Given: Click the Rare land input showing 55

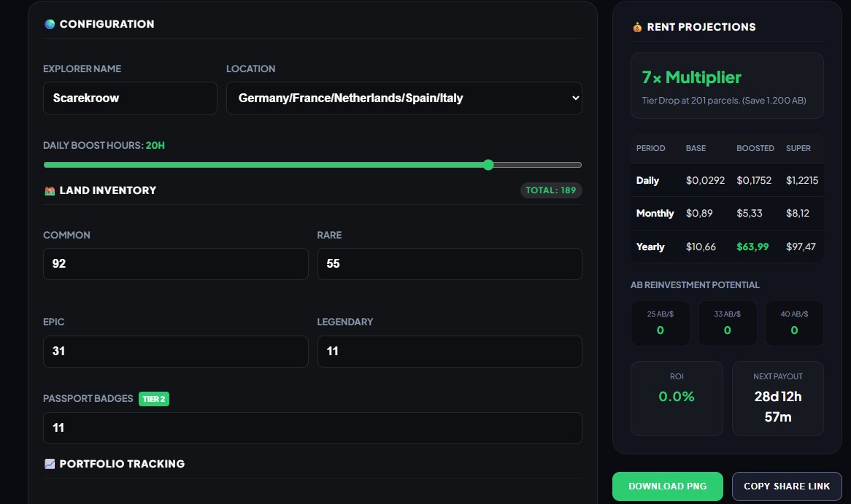Looking at the screenshot, I should [x=450, y=264].
